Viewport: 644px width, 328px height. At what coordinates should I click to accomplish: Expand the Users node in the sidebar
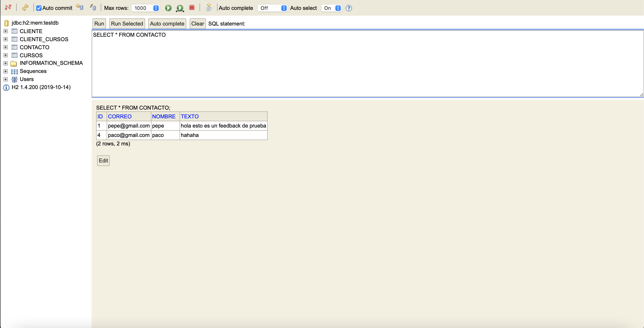6,79
